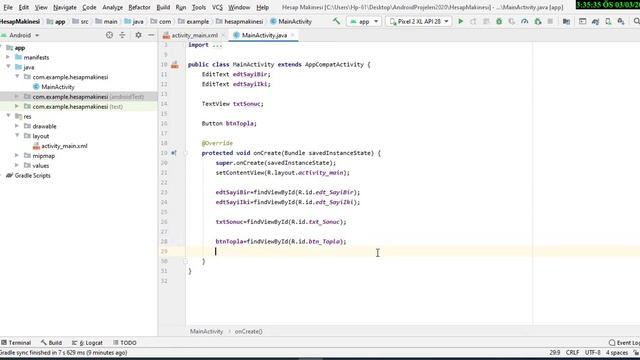Open the TODO tool window
Viewport: 640px width, 360px height.
(124, 342)
